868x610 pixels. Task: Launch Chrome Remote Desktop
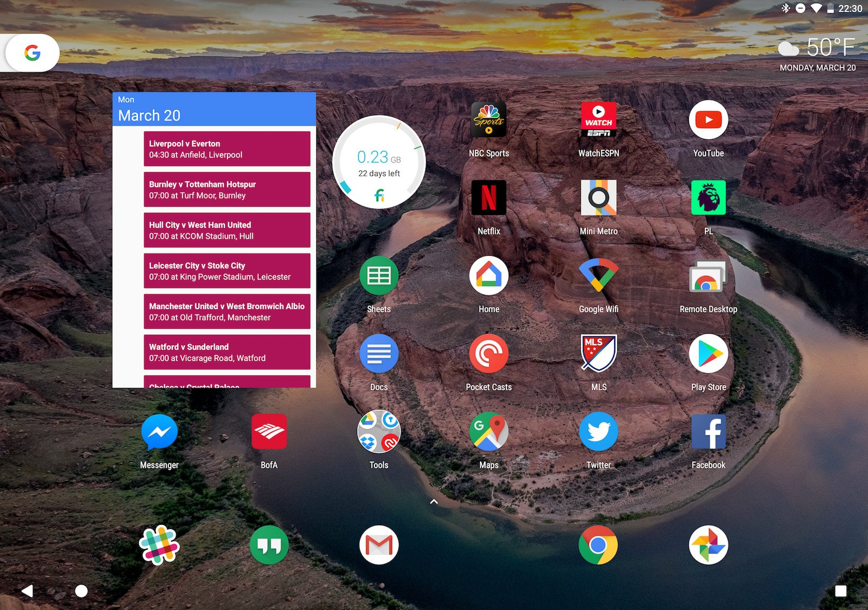pyautogui.click(x=708, y=276)
